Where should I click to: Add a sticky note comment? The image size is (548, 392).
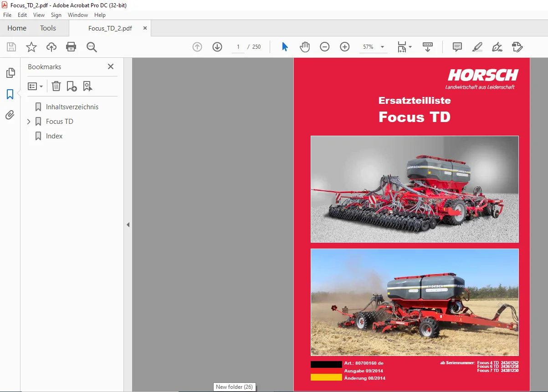[457, 47]
